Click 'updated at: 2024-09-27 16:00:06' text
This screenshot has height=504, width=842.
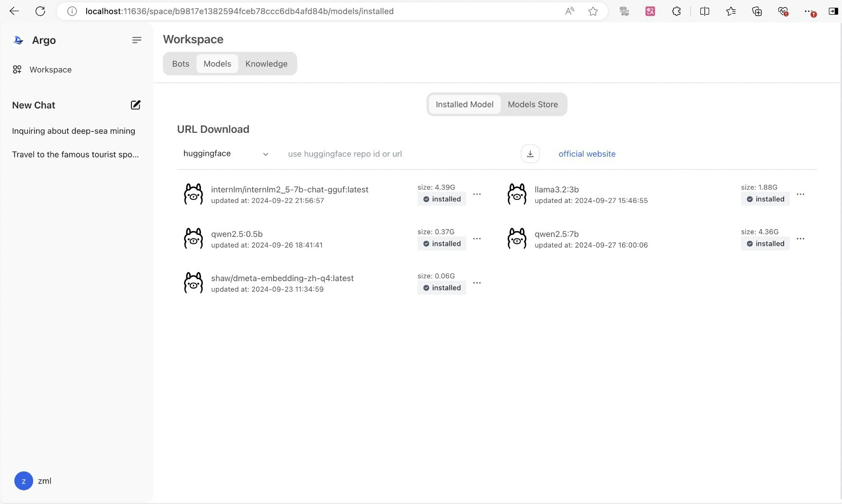click(591, 245)
